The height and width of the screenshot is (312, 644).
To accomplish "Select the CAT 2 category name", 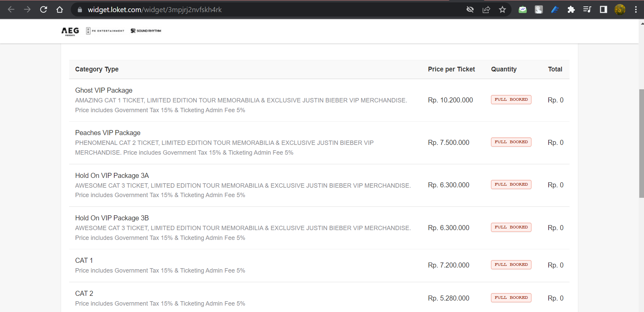I will [x=84, y=293].
